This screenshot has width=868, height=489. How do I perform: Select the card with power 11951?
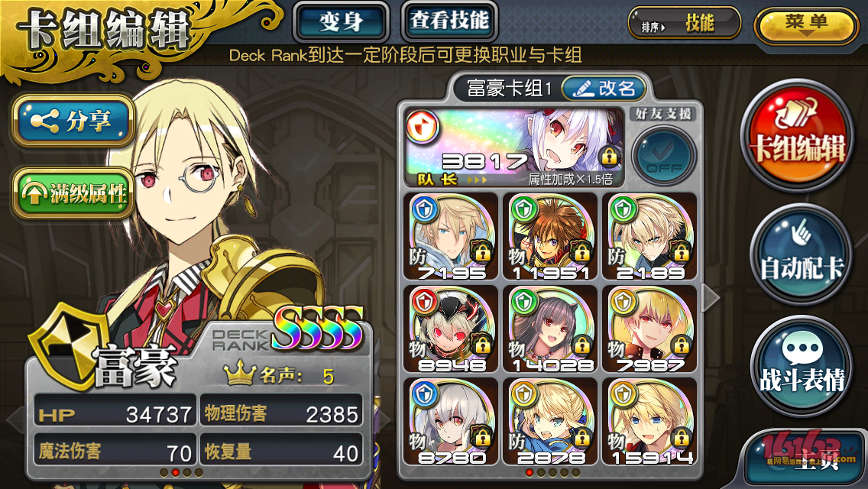[x=550, y=236]
